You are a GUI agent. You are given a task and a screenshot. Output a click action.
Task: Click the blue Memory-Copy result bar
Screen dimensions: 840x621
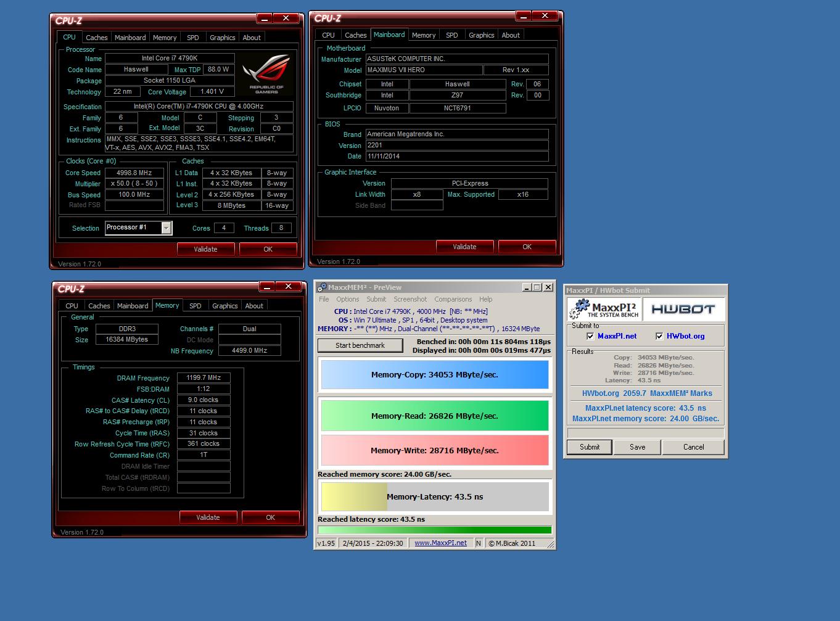(435, 374)
